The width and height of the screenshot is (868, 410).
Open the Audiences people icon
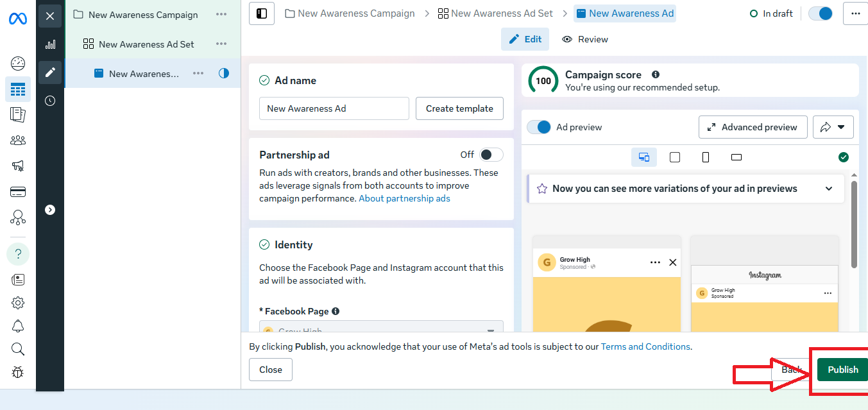tap(18, 141)
